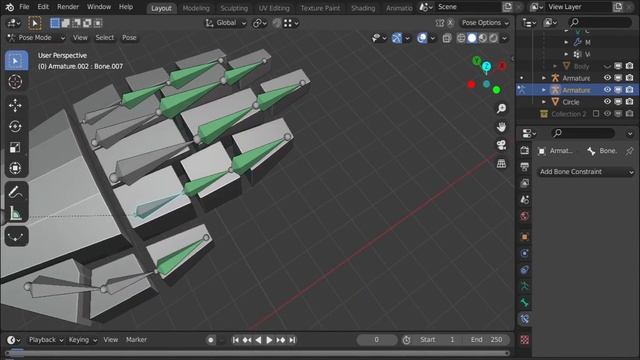This screenshot has width=640, height=360.
Task: Toggle X-axis mirror in pose header
Action: [450, 23]
